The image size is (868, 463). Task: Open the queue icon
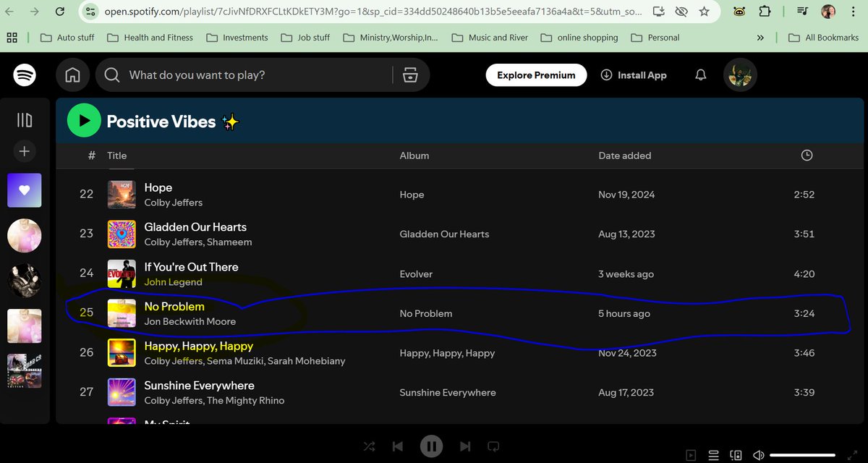[713, 455]
